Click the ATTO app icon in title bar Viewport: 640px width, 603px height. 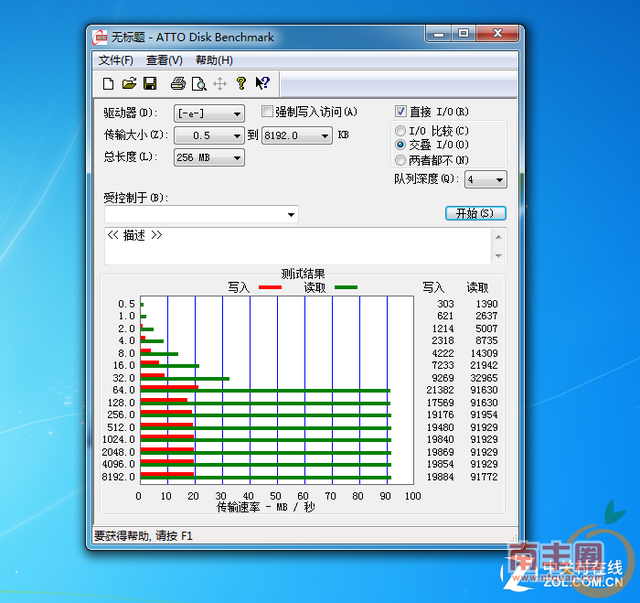[x=101, y=37]
